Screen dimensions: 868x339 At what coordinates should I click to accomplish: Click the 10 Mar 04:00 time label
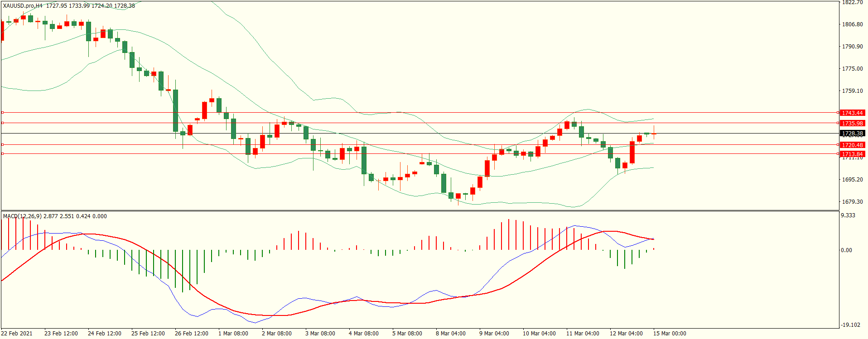point(539,334)
